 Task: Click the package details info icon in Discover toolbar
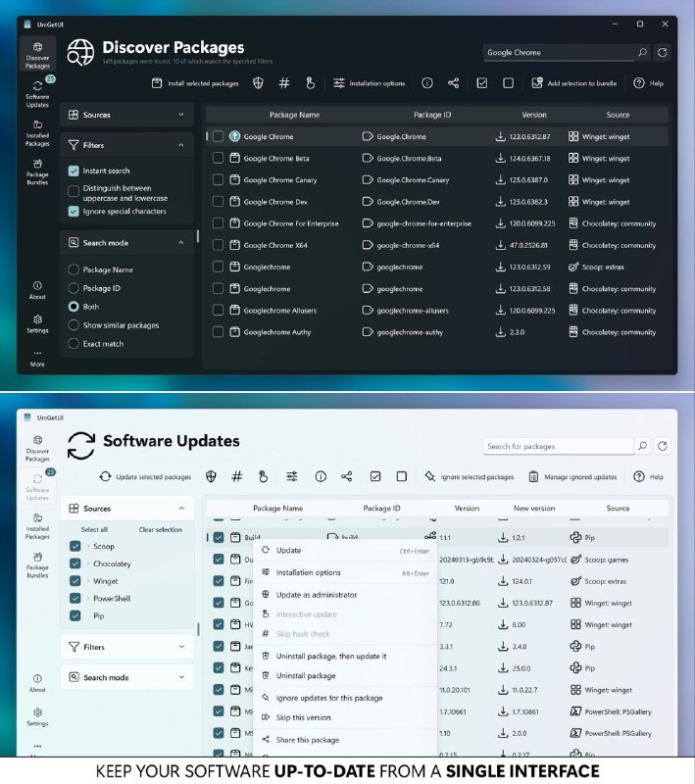tap(427, 83)
